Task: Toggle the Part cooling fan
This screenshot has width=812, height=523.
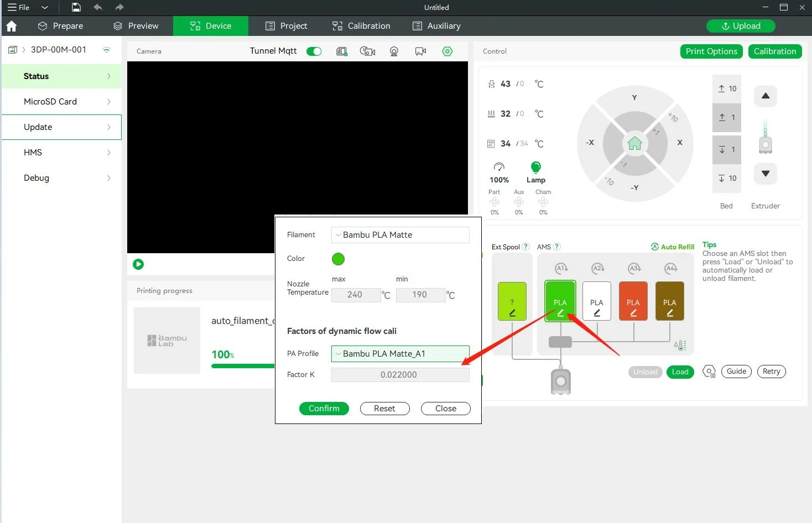Action: tap(495, 202)
